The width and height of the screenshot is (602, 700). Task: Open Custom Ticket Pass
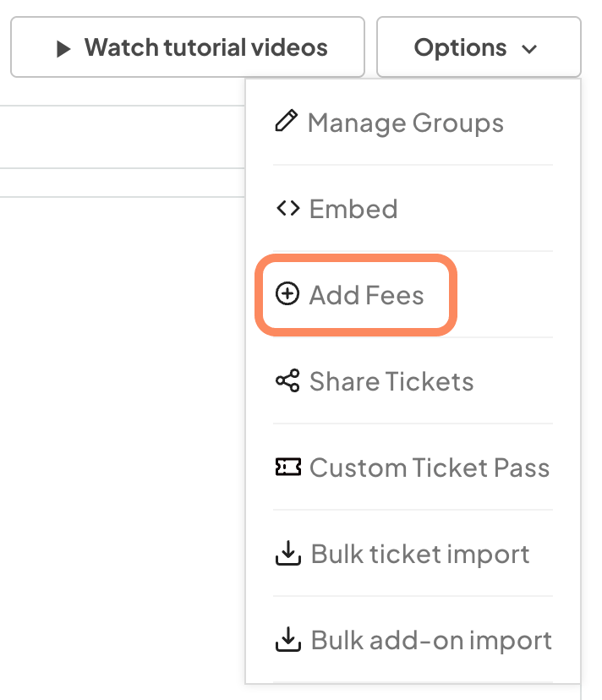coord(430,468)
